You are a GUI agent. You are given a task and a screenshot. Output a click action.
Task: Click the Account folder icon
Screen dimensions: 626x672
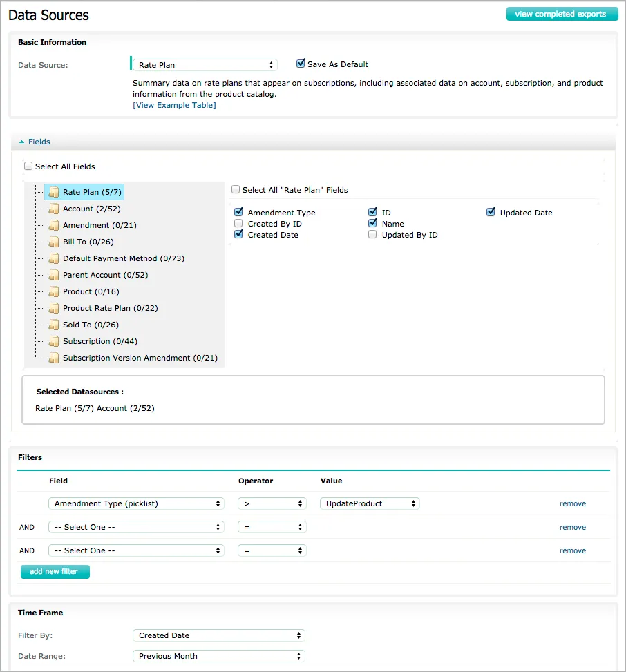pos(54,209)
